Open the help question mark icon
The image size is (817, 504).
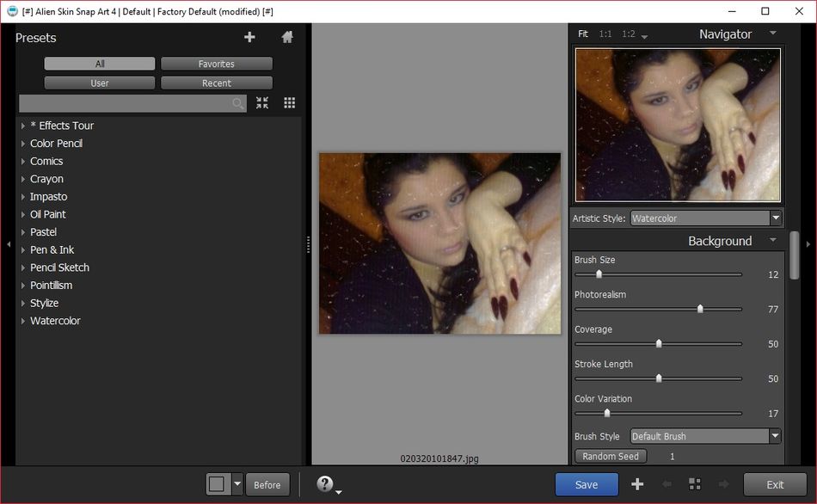click(x=324, y=483)
